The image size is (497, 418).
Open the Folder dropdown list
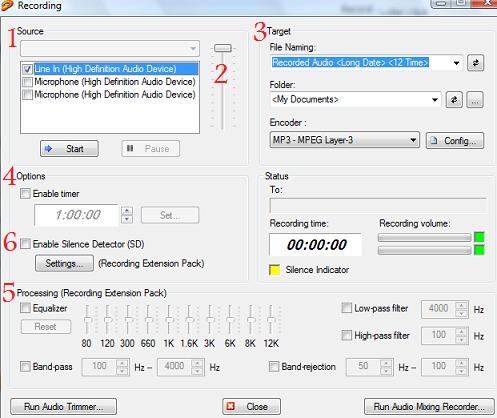(x=435, y=100)
